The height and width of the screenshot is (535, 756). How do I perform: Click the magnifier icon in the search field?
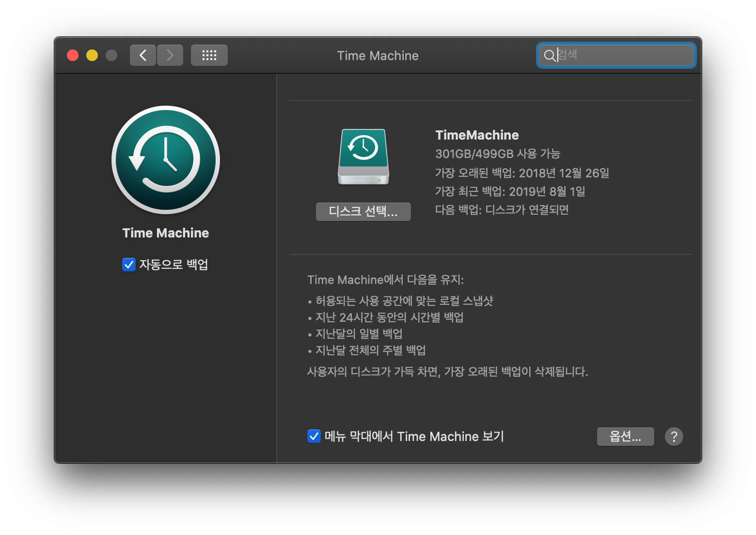[550, 55]
